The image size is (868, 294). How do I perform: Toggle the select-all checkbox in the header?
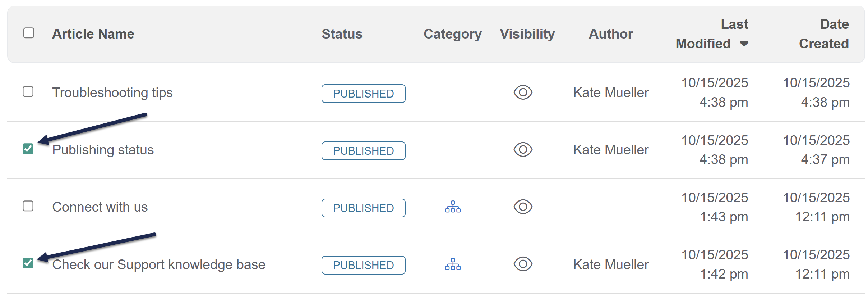pyautogui.click(x=29, y=33)
